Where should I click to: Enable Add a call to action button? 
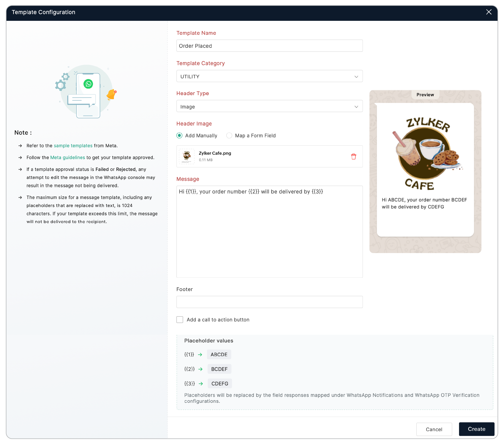pos(180,320)
